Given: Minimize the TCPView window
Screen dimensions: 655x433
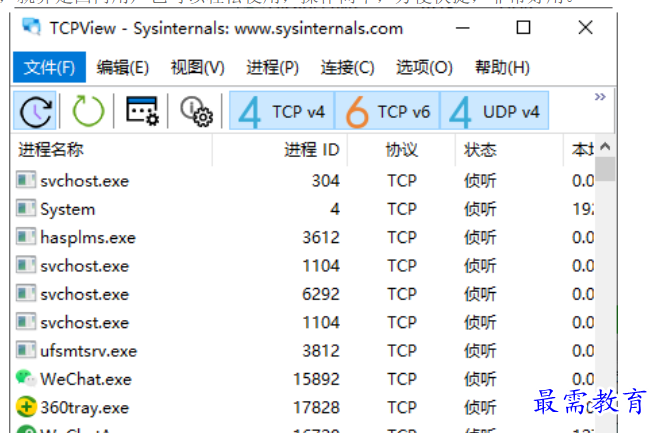Looking at the screenshot, I should click(462, 28).
